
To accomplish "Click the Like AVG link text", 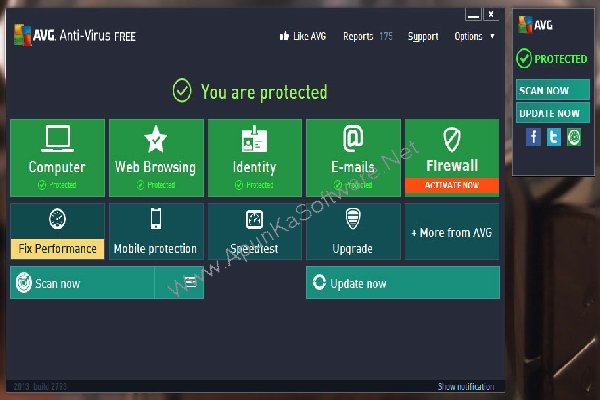I will (x=310, y=36).
